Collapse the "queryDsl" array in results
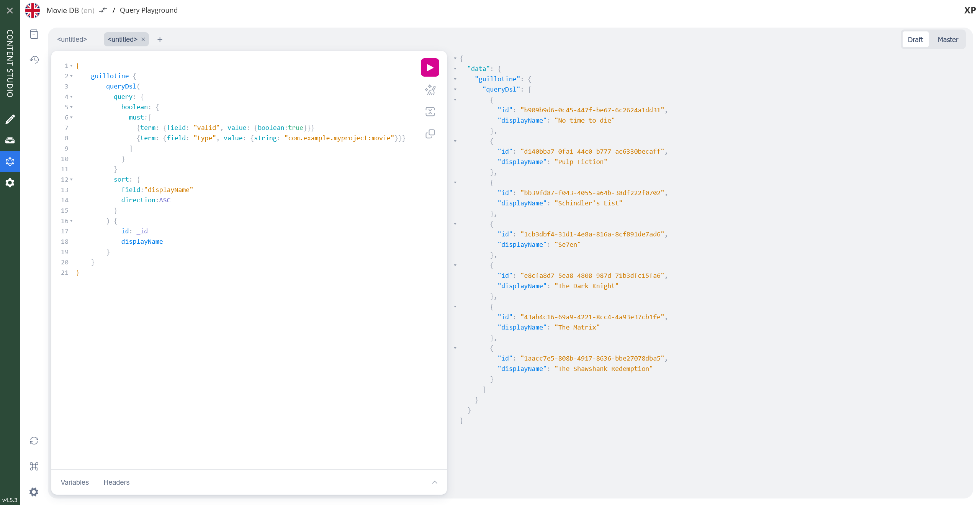The image size is (980, 505). pos(455,89)
